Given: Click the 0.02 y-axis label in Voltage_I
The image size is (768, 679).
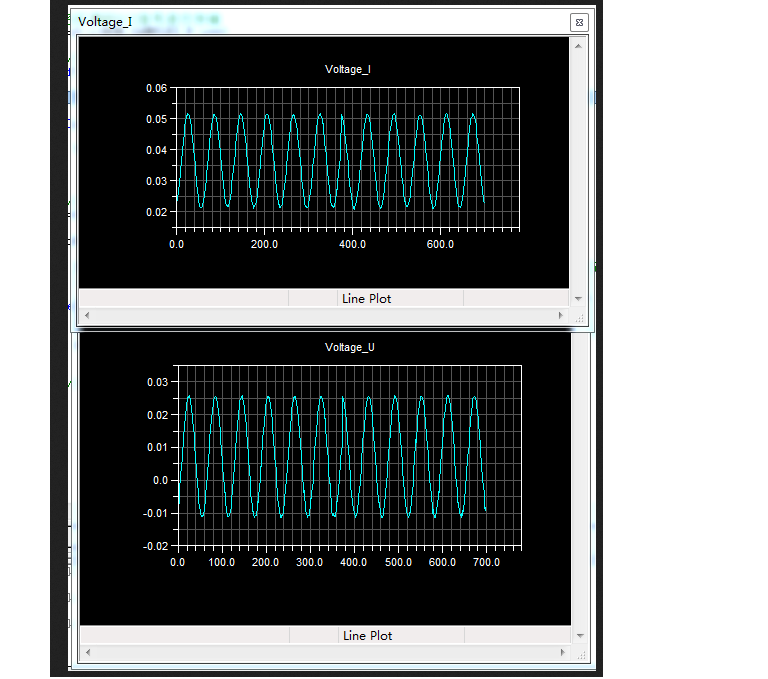Looking at the screenshot, I should pos(157,212).
